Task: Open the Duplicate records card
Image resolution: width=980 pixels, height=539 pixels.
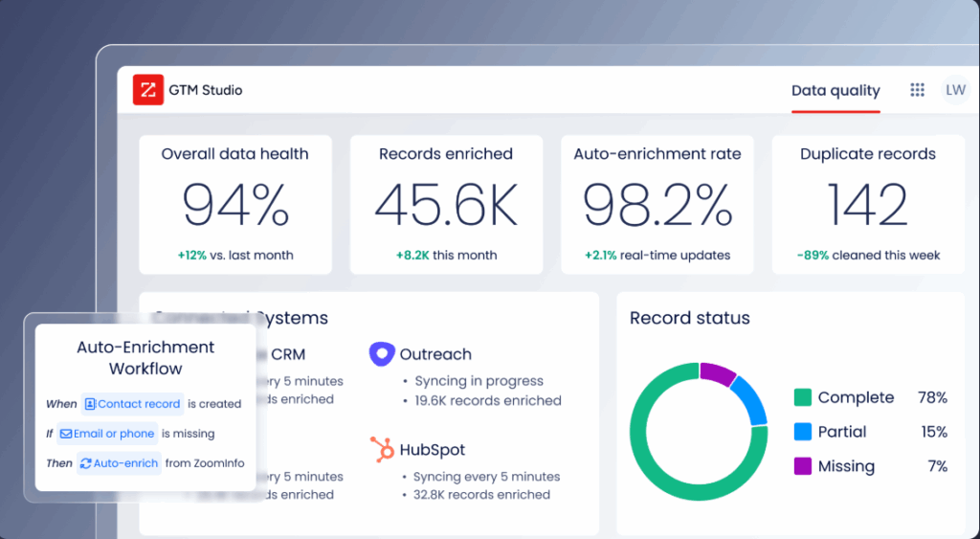Action: click(867, 204)
